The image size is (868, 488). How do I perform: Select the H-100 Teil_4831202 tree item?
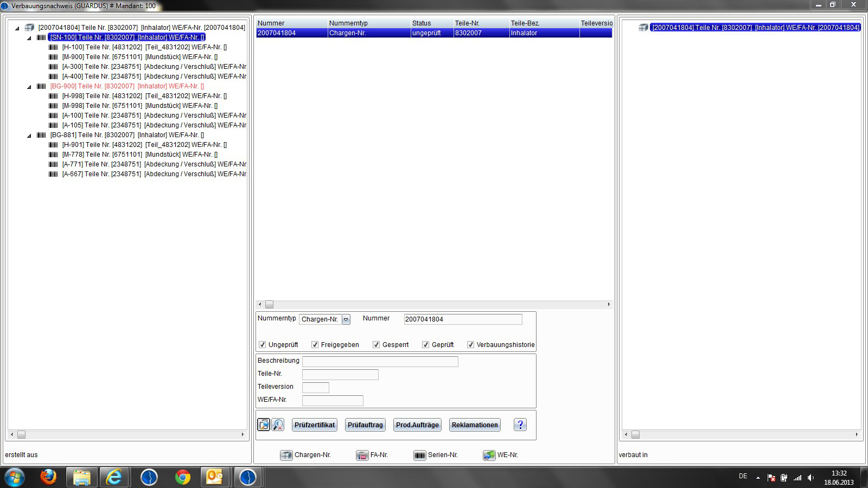(x=144, y=47)
